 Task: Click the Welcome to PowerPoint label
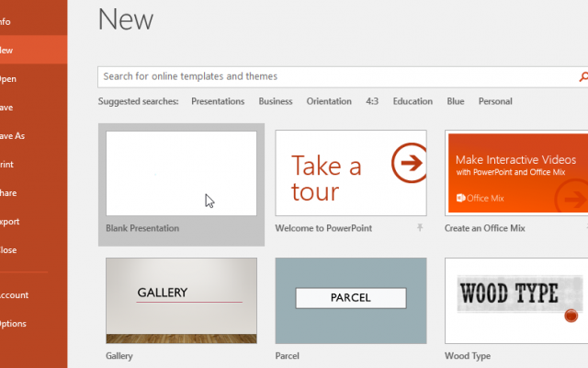(x=323, y=228)
